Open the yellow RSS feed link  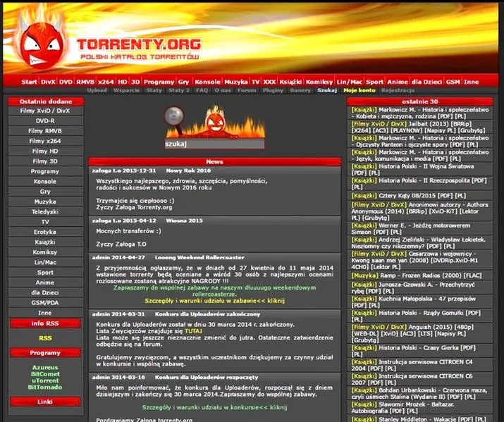[45, 338]
